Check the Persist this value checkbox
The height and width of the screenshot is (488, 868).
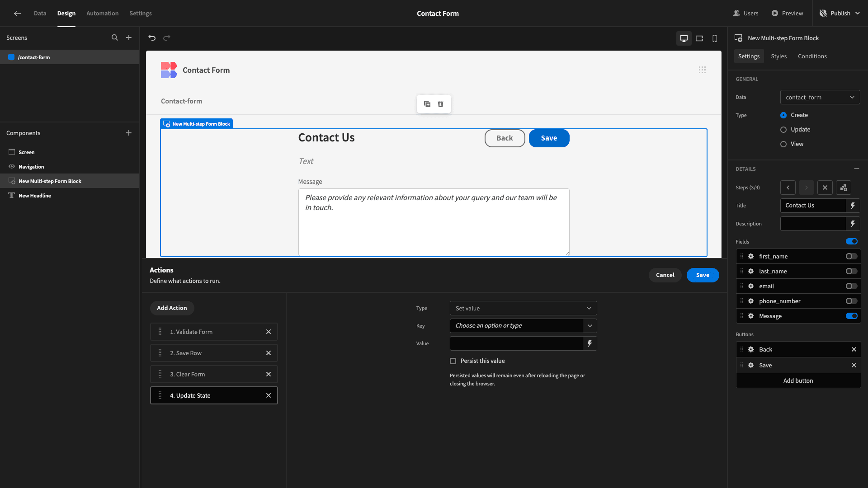(x=453, y=361)
